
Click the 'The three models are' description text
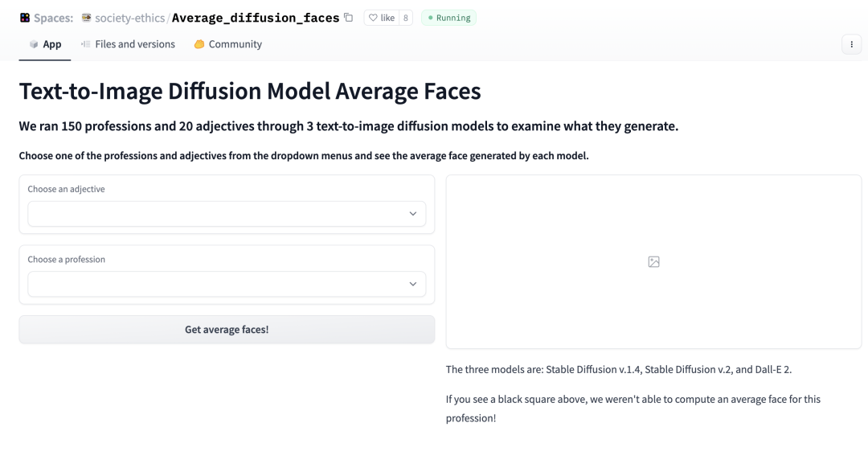(619, 369)
